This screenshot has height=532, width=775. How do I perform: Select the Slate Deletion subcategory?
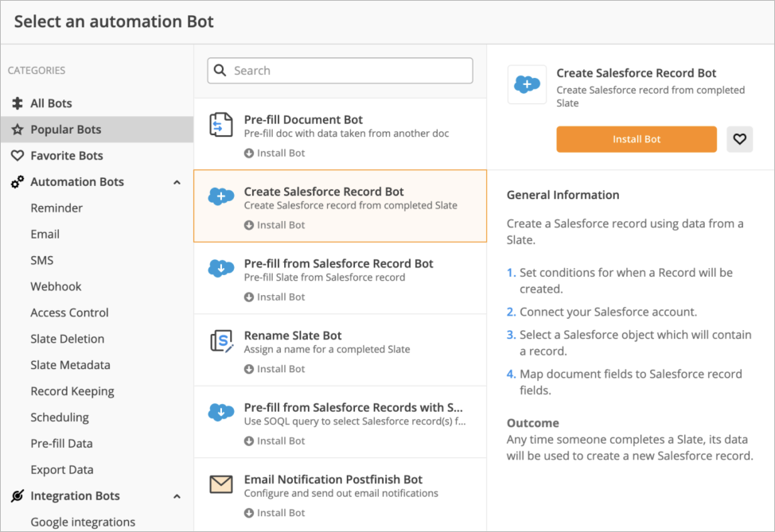pos(67,339)
